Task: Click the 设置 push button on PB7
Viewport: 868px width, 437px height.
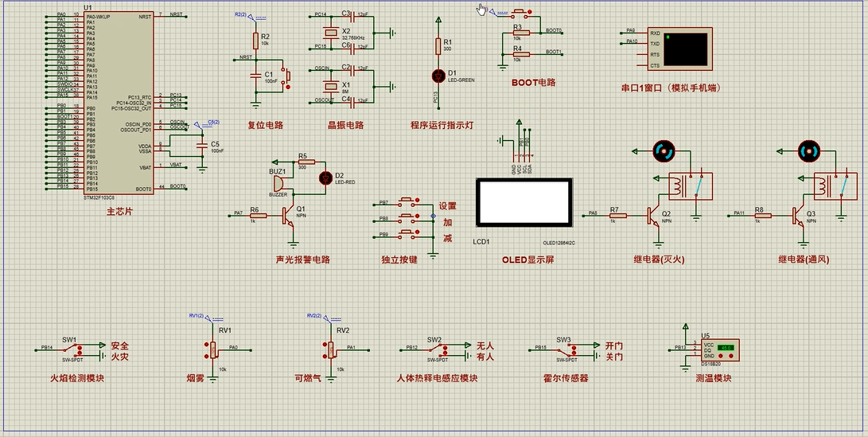Action: click(x=408, y=201)
